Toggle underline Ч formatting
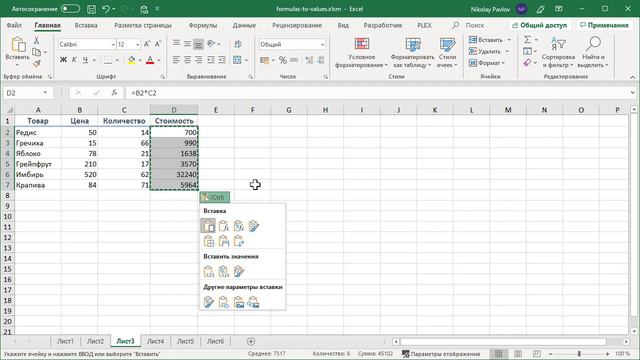The height and width of the screenshot is (360, 640). [85, 60]
